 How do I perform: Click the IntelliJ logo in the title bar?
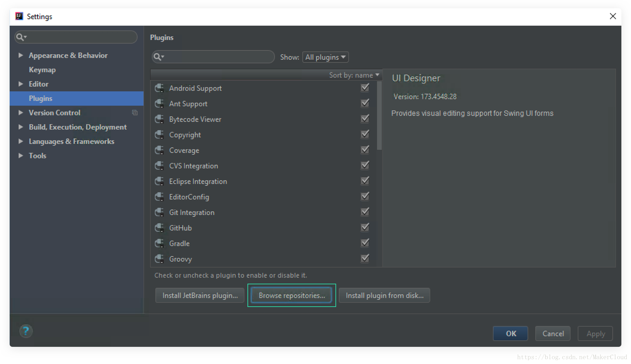click(x=19, y=16)
